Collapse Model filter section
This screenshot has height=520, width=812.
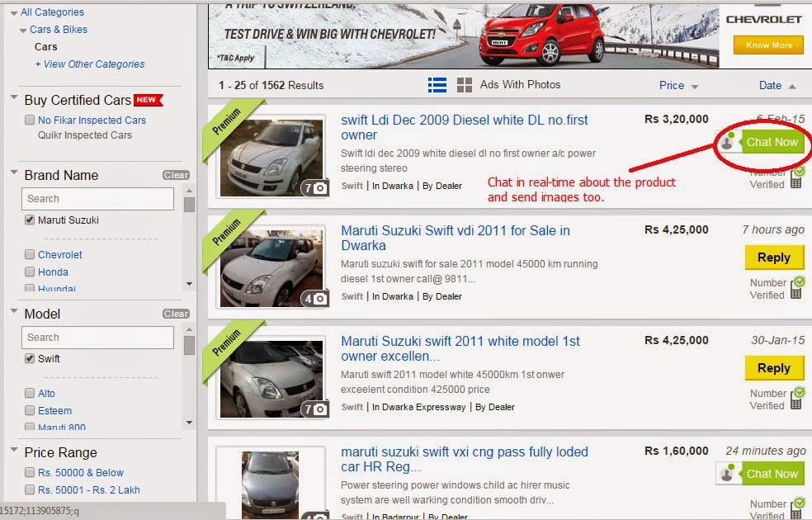click(14, 310)
